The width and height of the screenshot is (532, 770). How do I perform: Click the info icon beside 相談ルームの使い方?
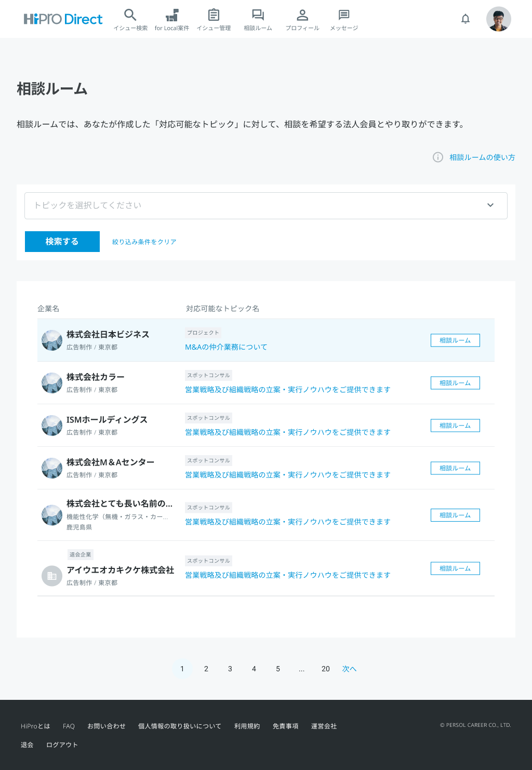438,157
